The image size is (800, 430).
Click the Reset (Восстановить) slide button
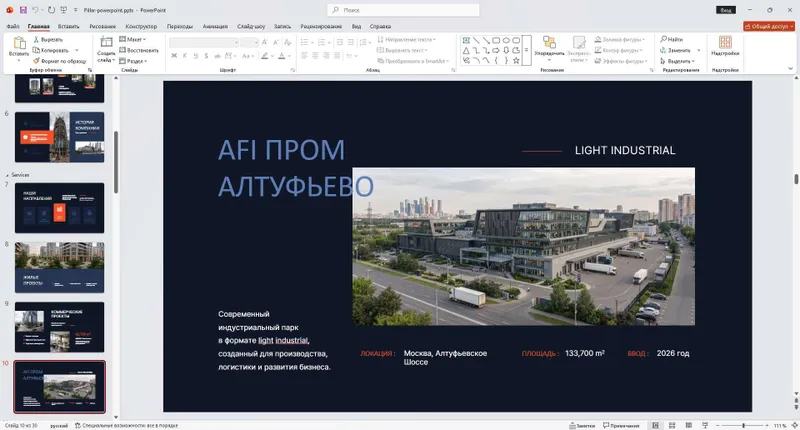[x=139, y=50]
